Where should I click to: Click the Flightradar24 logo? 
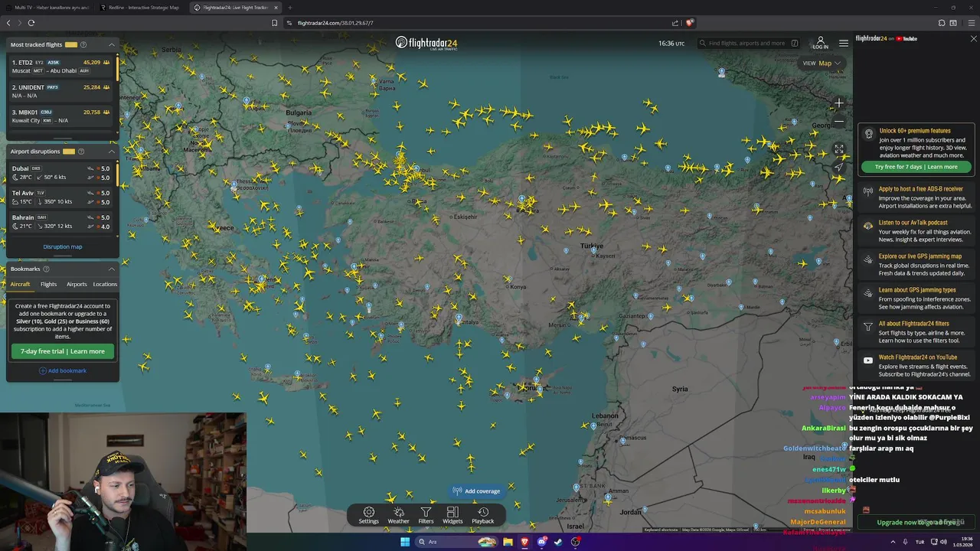pos(426,43)
